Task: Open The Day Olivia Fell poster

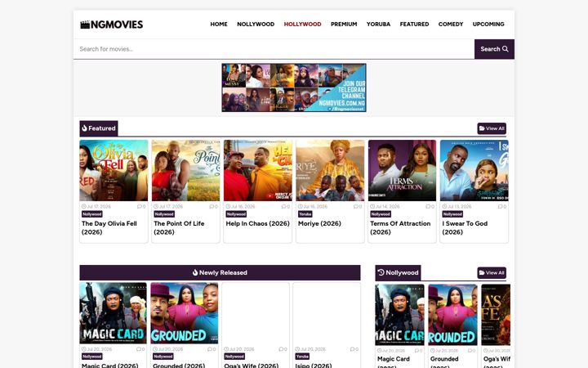Action: pyautogui.click(x=114, y=170)
